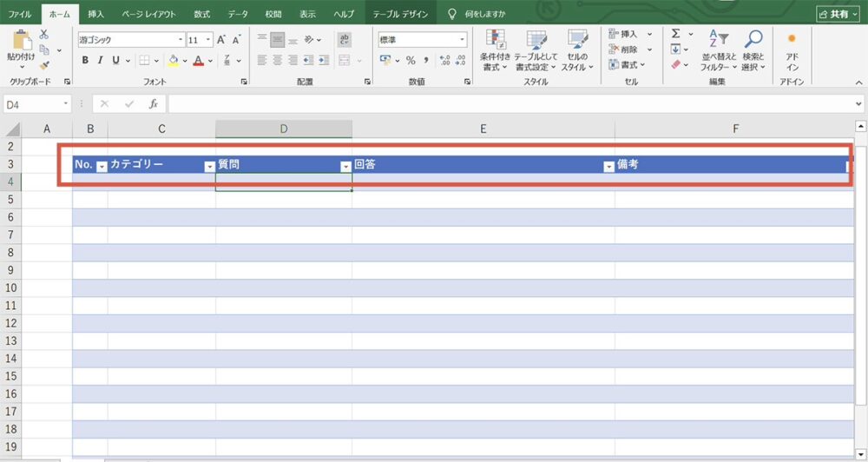Toggle center horizontal alignment
868x462 pixels.
click(x=278, y=61)
